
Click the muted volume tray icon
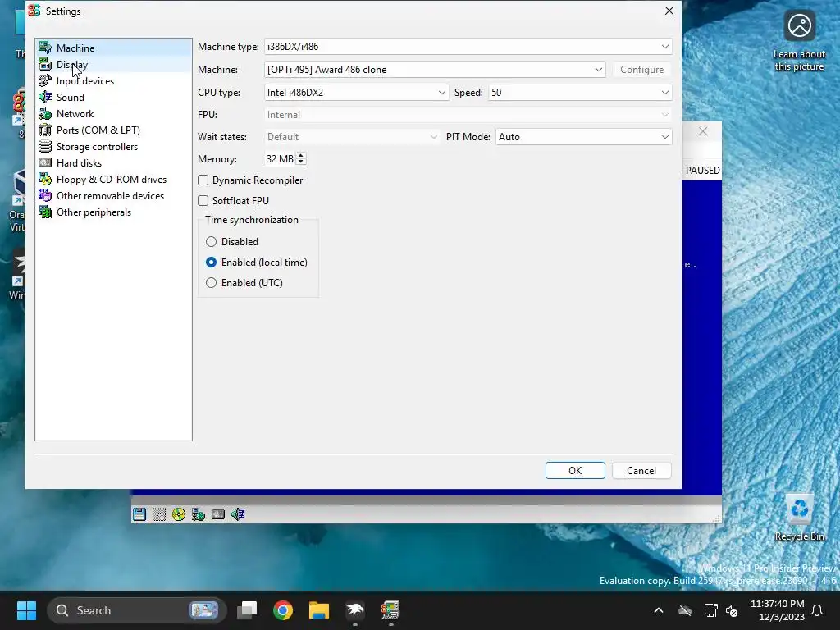point(732,610)
